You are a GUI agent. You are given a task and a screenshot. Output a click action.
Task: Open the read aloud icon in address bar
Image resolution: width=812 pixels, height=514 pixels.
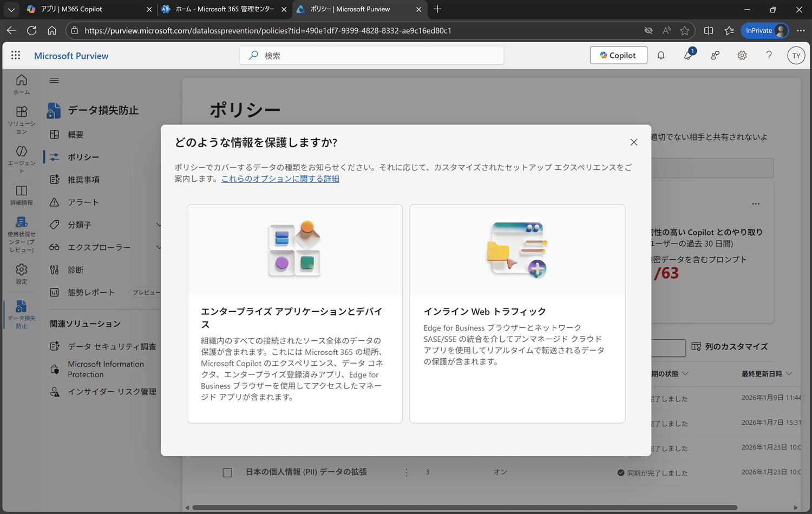(667, 30)
